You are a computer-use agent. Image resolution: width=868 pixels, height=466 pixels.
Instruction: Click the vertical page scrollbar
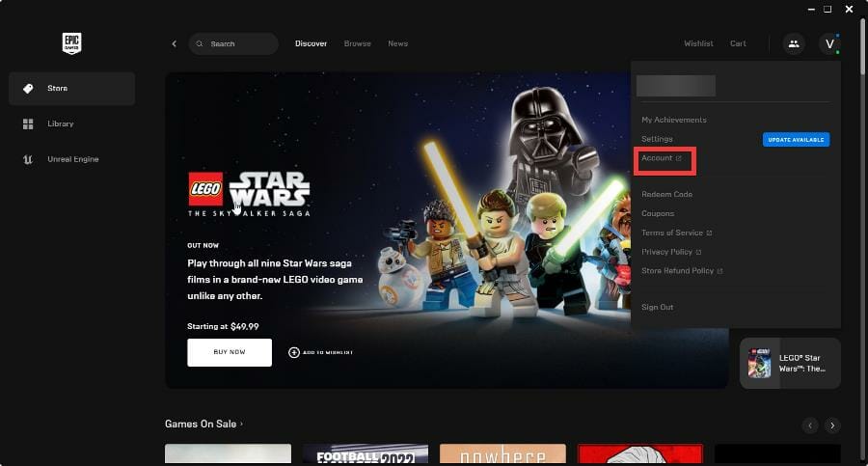tap(863, 47)
